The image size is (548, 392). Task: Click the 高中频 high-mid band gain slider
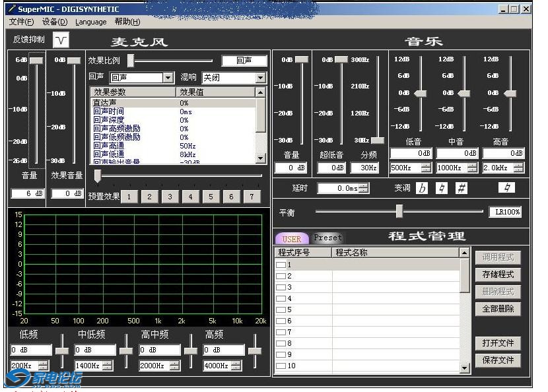click(191, 351)
